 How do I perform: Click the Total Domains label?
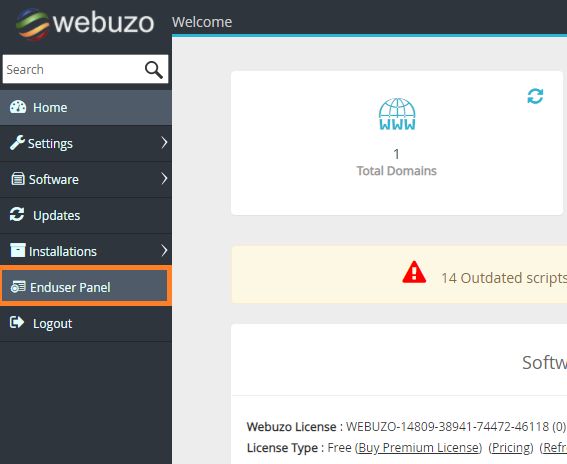[x=397, y=171]
